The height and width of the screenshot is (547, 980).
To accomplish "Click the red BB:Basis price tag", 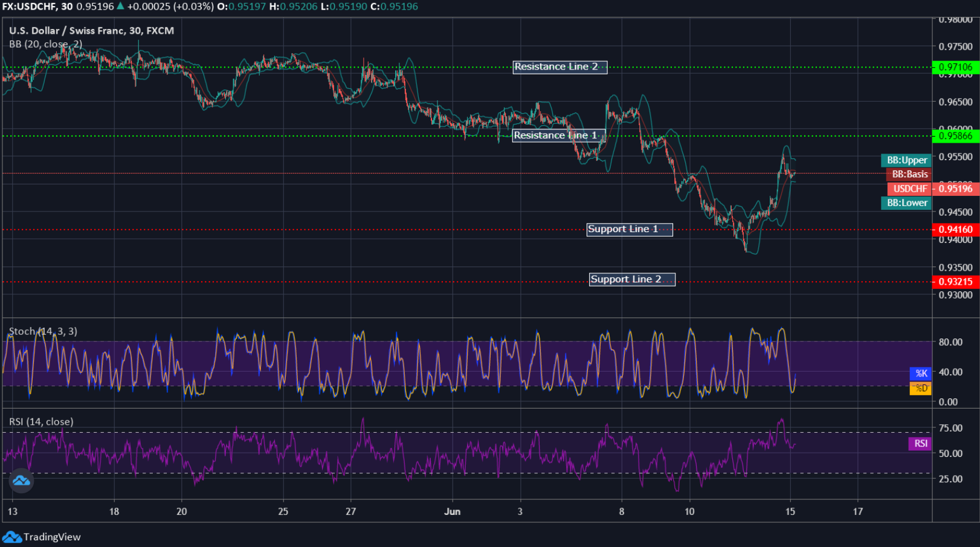I will tap(909, 174).
